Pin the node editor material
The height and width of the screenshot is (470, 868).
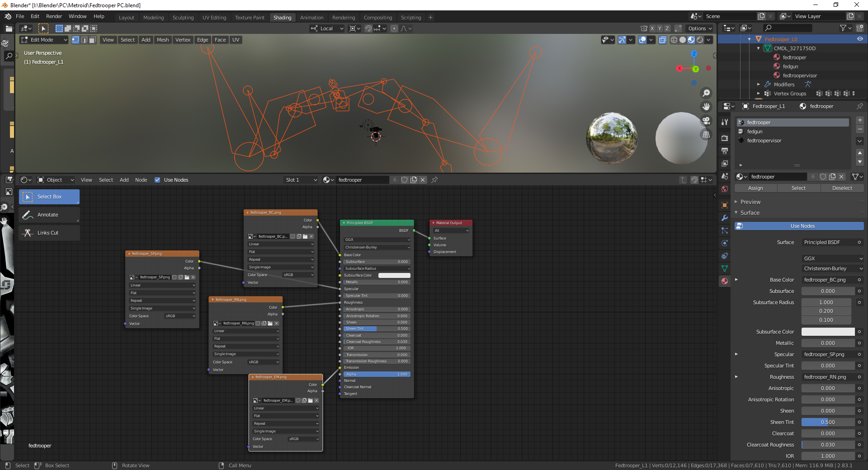pos(434,180)
